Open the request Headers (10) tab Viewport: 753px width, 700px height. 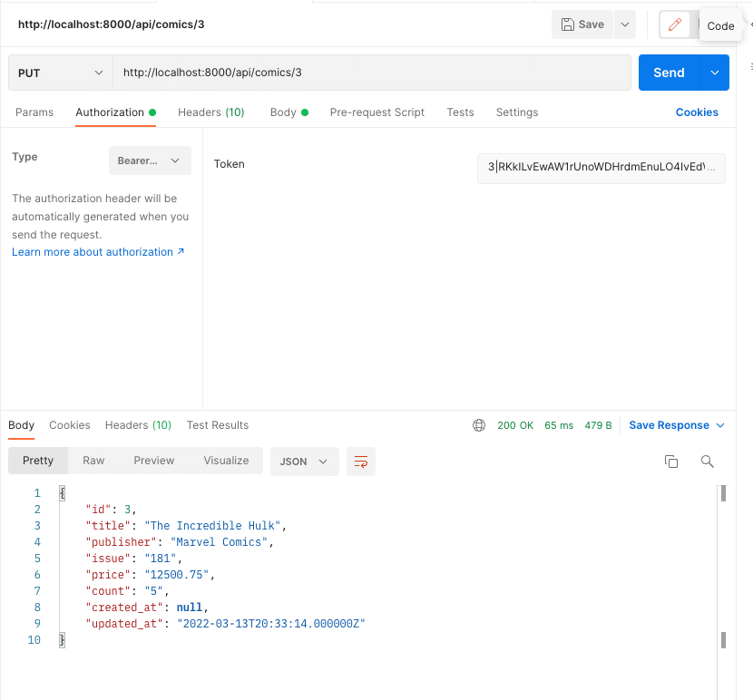(211, 112)
